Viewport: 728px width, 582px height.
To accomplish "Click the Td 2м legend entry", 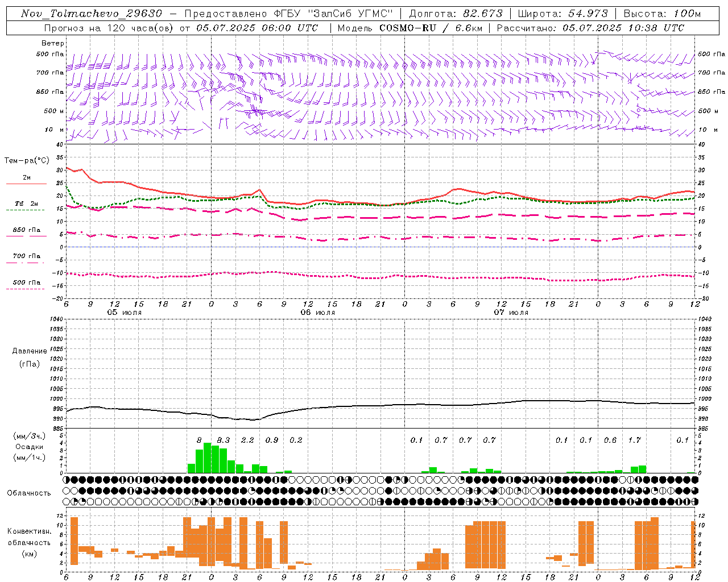I will coord(26,203).
